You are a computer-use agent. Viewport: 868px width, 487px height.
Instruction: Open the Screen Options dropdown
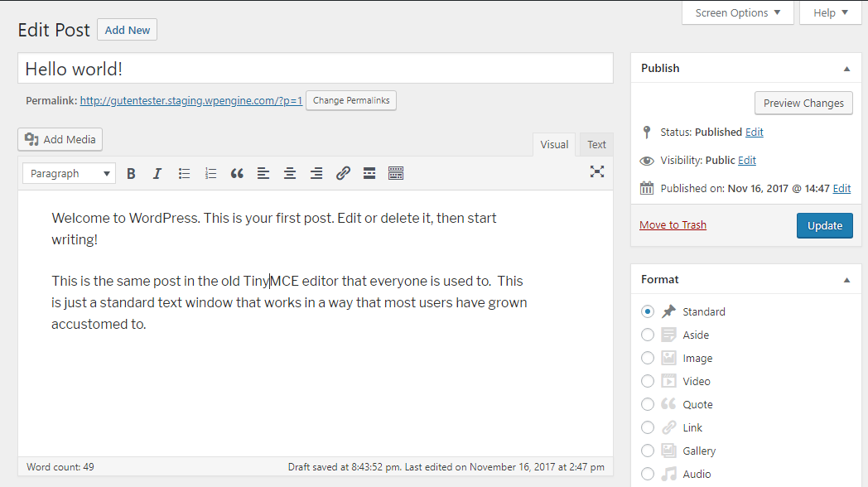pos(736,12)
